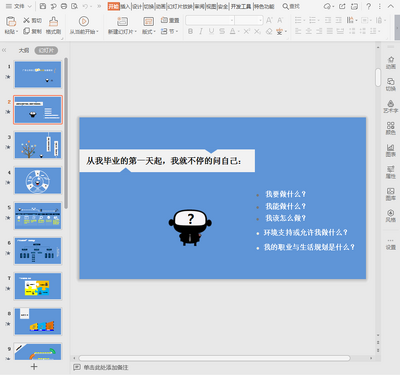
Task: Open the font size combo box
Action: click(x=249, y=21)
